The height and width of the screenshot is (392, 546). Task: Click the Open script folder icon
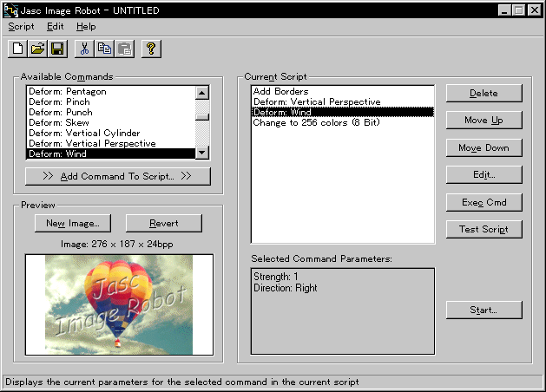pyautogui.click(x=37, y=49)
